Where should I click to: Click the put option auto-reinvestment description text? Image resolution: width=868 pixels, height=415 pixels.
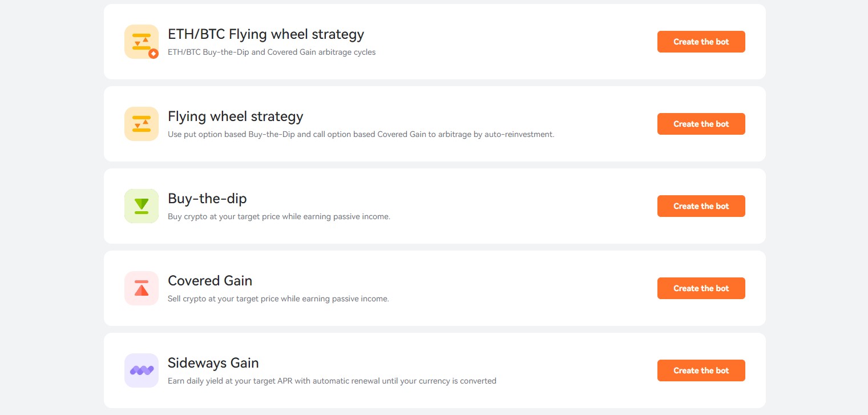click(x=361, y=134)
